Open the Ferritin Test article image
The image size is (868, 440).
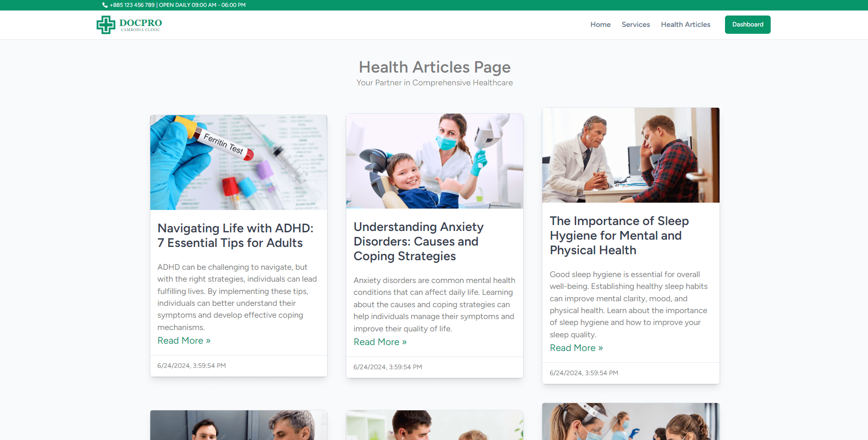(238, 162)
